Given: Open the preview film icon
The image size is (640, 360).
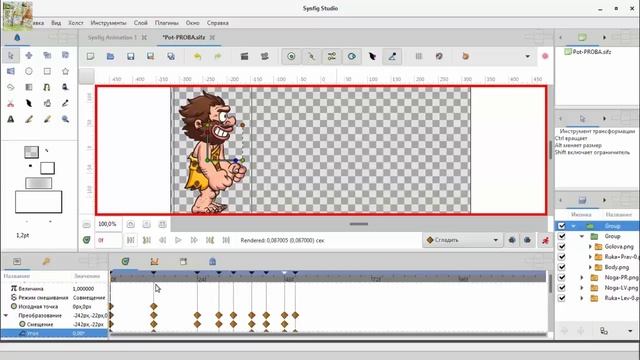Looking at the screenshot, I should coord(264,56).
